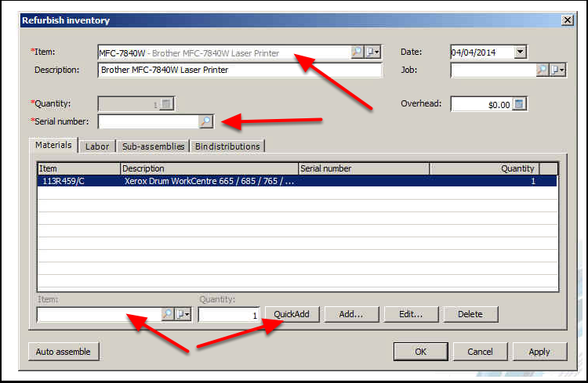Click the Add... button

pos(351,314)
